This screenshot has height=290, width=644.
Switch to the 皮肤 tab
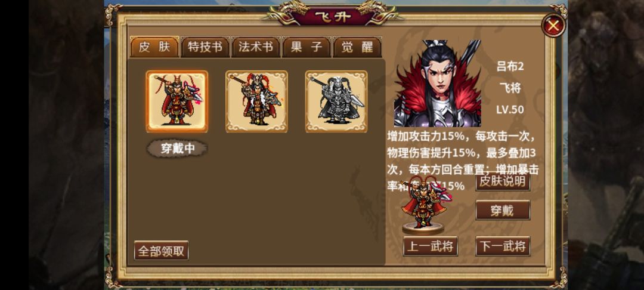(x=154, y=47)
